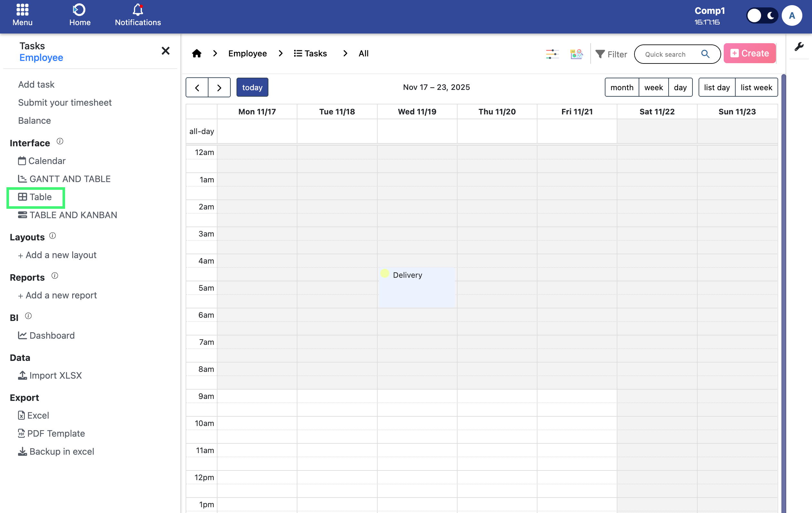Click the colorful dashboard chart icon

tap(576, 54)
